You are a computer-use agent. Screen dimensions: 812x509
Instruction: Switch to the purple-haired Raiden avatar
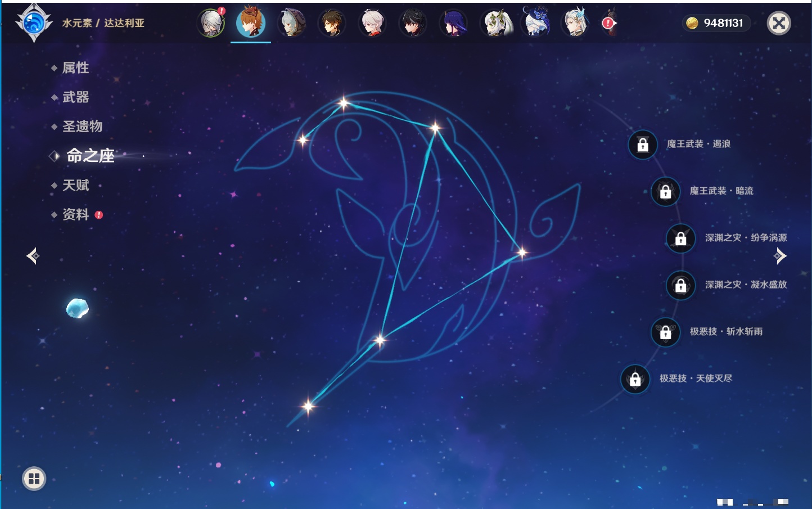pos(453,23)
